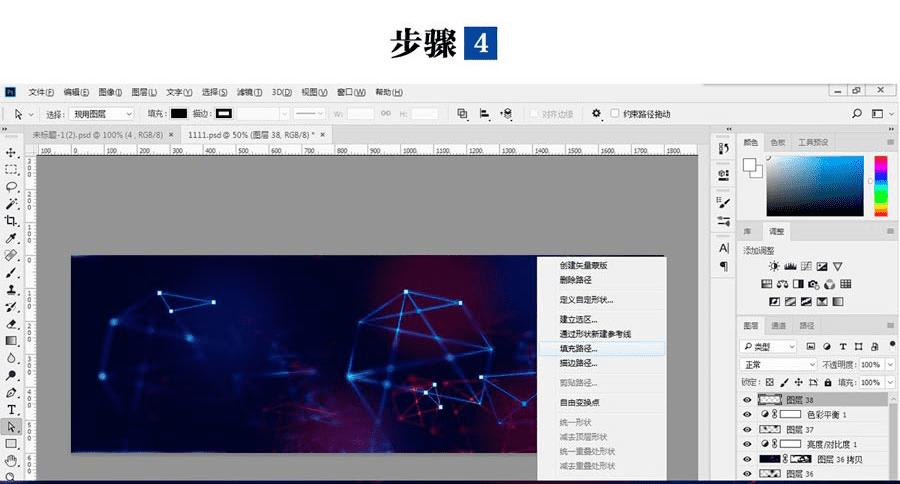Add a Levels adjustment
This screenshot has height=484, width=900.
pos(790,266)
